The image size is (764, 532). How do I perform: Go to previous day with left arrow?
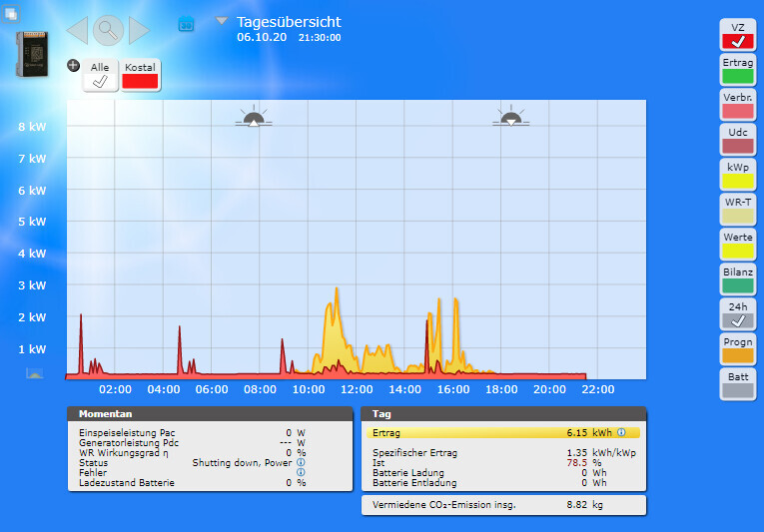[x=77, y=30]
